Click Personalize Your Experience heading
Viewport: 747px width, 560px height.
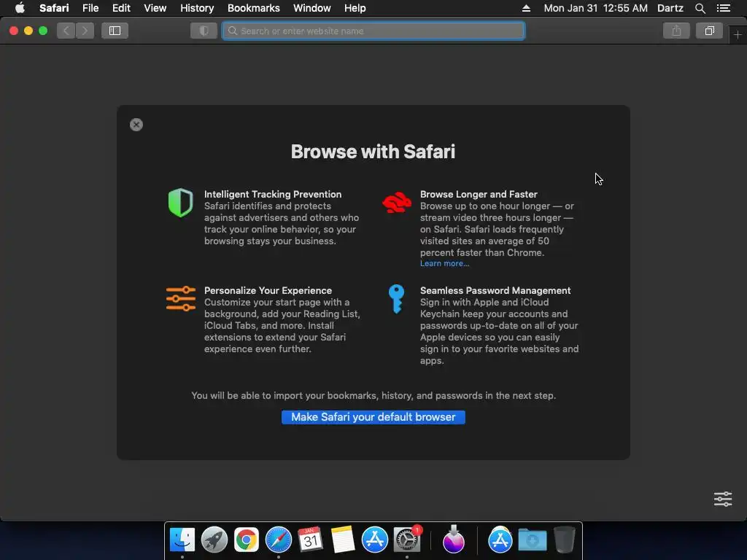pyautogui.click(x=268, y=290)
